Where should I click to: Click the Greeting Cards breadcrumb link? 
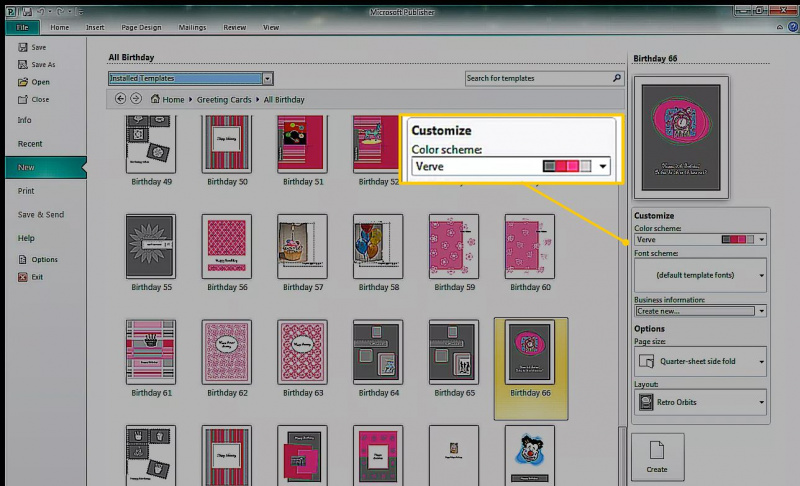coord(224,99)
